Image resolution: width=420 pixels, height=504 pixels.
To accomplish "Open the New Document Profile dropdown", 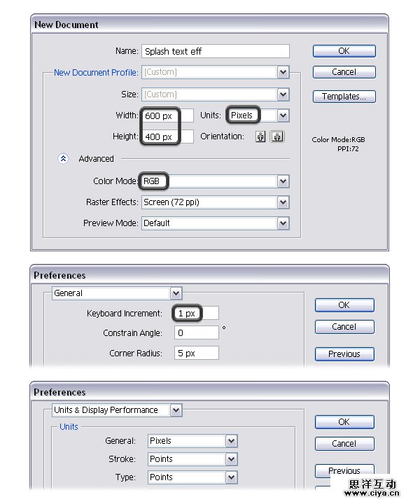I will [283, 72].
